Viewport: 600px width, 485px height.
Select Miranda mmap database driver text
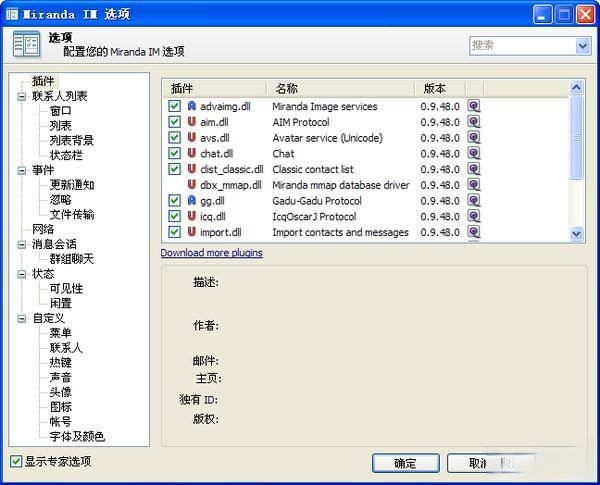tap(341, 185)
